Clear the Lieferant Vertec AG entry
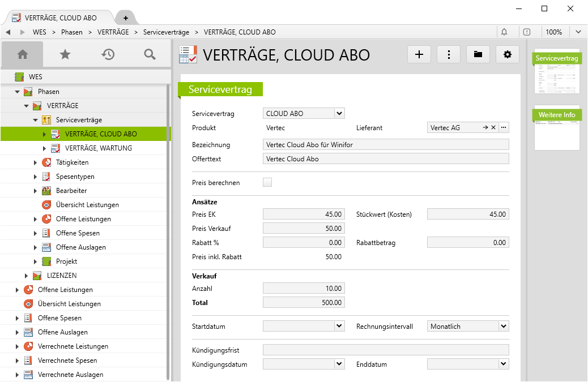588x382 pixels. tap(493, 128)
